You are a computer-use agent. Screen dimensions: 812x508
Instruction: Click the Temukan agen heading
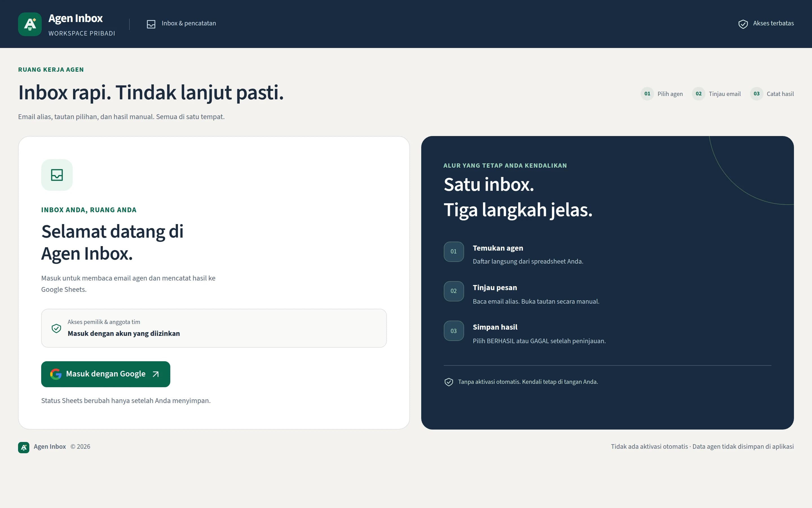[x=498, y=248]
